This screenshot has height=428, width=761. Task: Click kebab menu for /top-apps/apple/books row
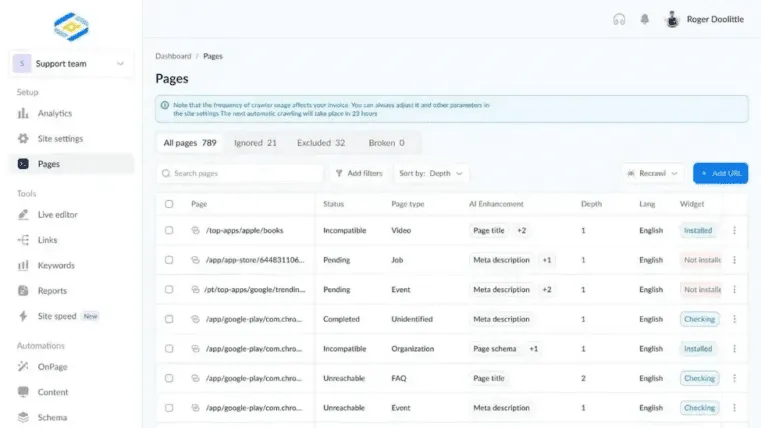(x=735, y=230)
